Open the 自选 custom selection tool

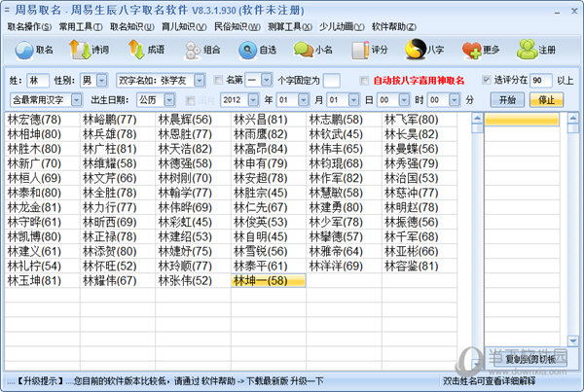(x=256, y=49)
